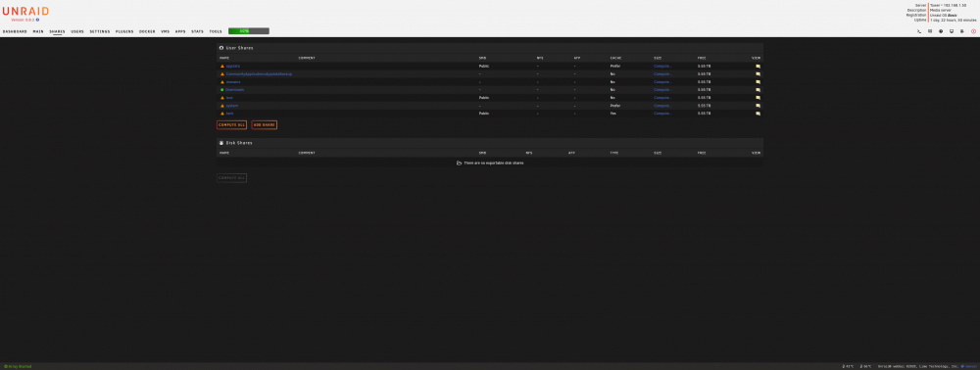This screenshot has width=980, height=370.
Task: Open the Users tab
Action: click(x=77, y=31)
